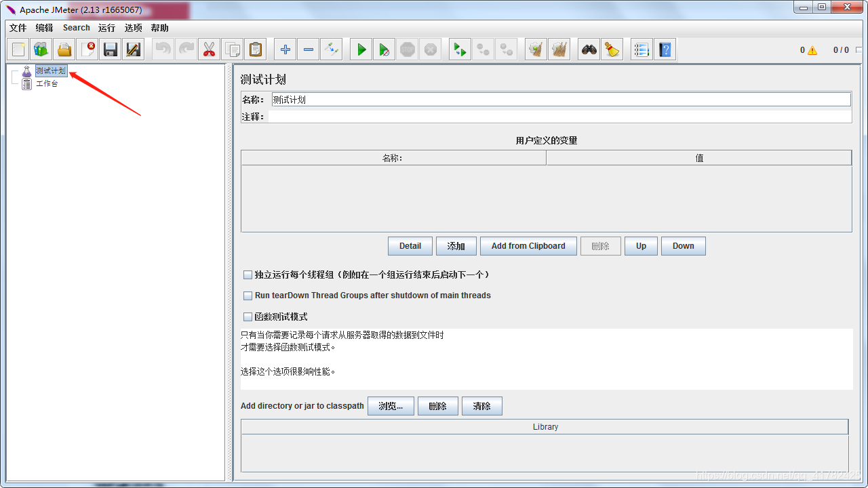The width and height of the screenshot is (868, 488).
Task: Click the Redo arrow icon
Action: click(186, 49)
